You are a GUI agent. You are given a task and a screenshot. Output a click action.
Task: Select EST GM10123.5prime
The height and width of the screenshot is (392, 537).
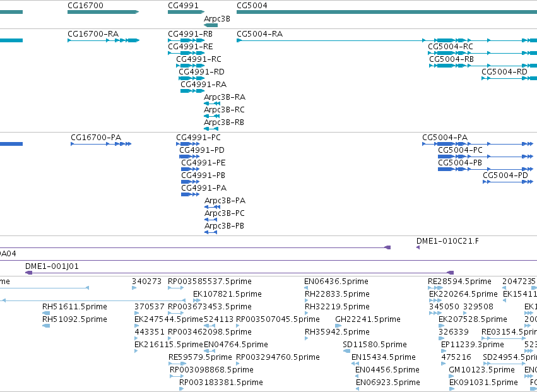(x=481, y=371)
